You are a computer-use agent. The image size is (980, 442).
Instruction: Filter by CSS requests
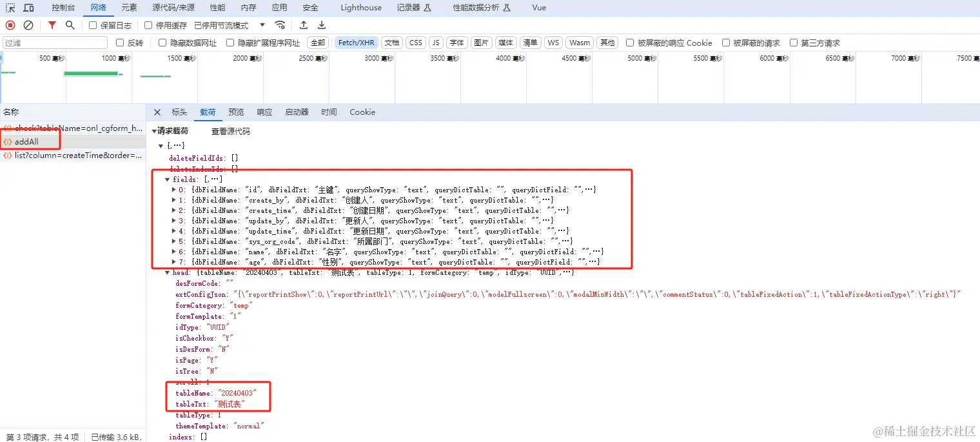point(416,43)
